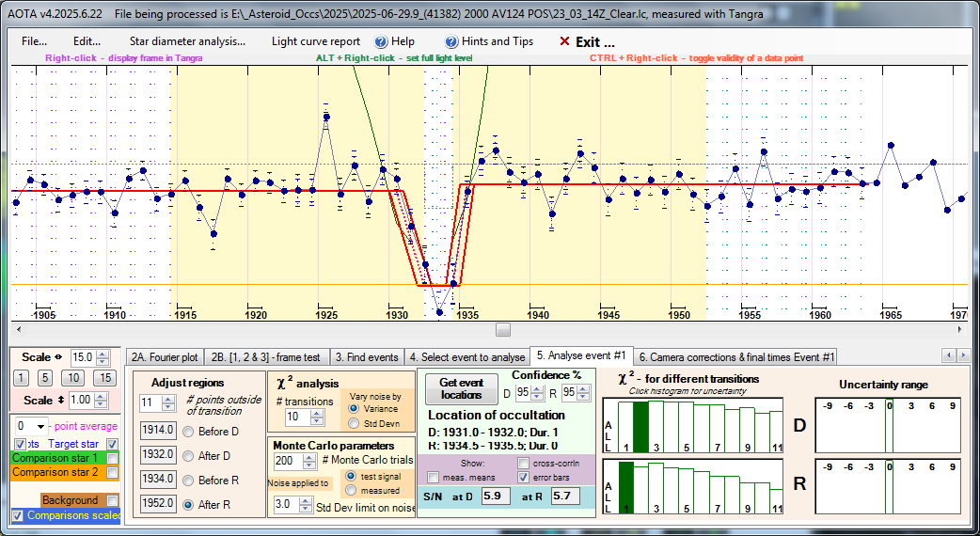This screenshot has height=536, width=980.
Task: Open the Star diameter analysis menu
Action: tap(187, 41)
